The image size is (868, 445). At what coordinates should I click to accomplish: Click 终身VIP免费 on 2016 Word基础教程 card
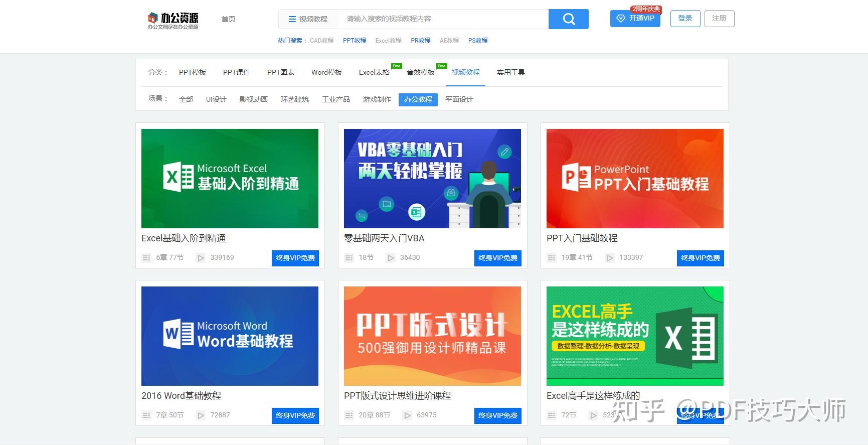coord(295,415)
